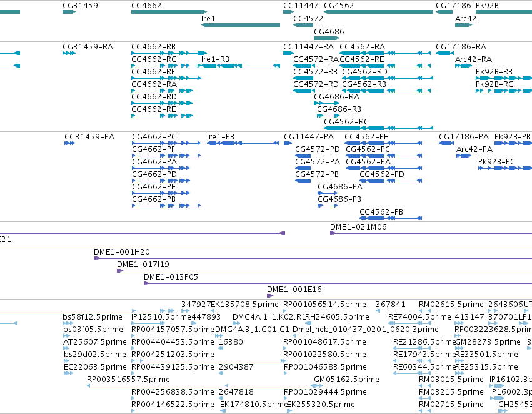
Task: Select transcript CG4572-RA
Action: (x=304, y=66)
